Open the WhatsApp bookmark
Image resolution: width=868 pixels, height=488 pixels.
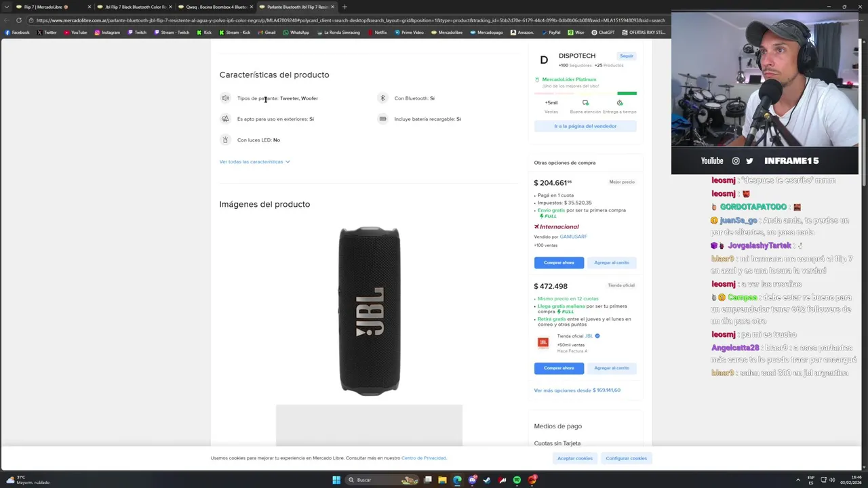click(296, 33)
